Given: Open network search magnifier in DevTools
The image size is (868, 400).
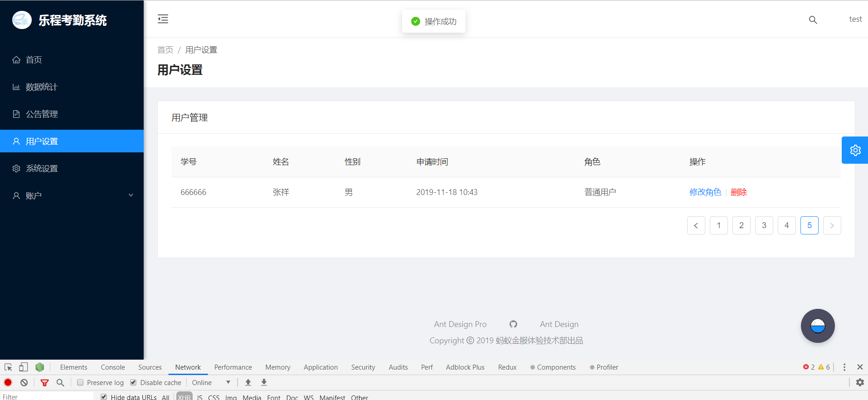Looking at the screenshot, I should click(x=60, y=383).
